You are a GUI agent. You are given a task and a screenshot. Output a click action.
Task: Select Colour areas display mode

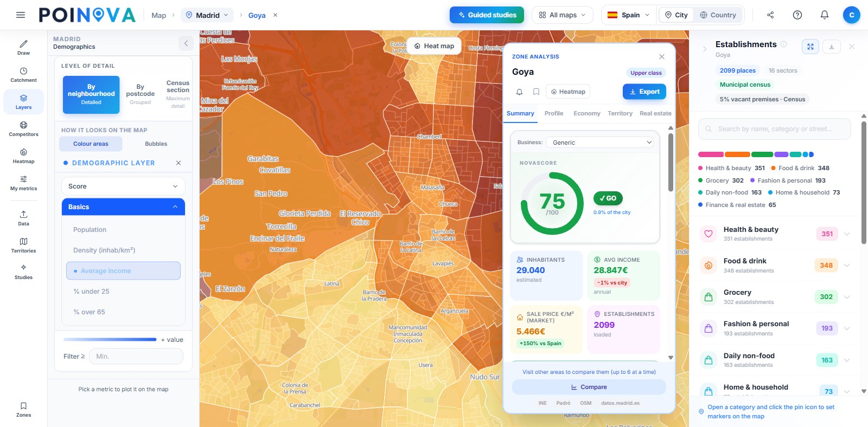[x=91, y=144]
